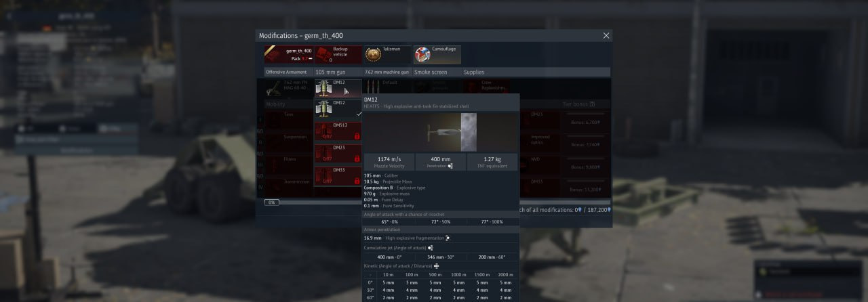The height and width of the screenshot is (302, 868).
Task: Click the Talisman medal icon
Action: [x=373, y=55]
